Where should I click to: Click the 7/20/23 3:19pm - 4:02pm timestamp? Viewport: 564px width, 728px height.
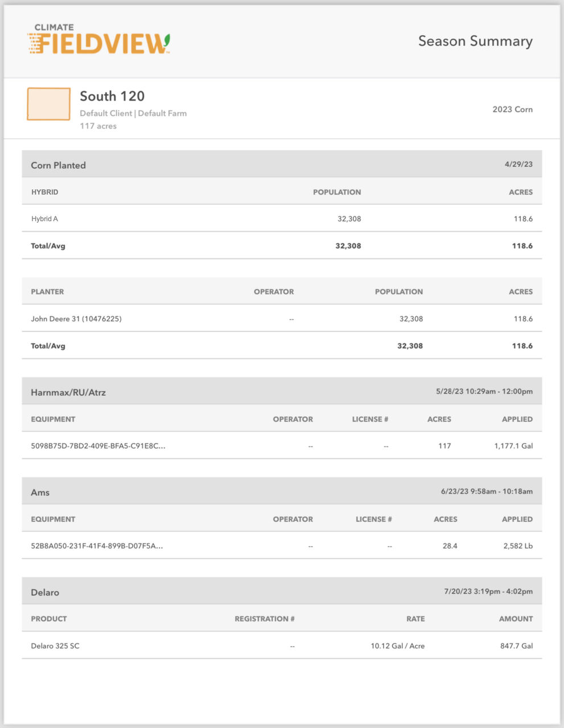(x=488, y=591)
